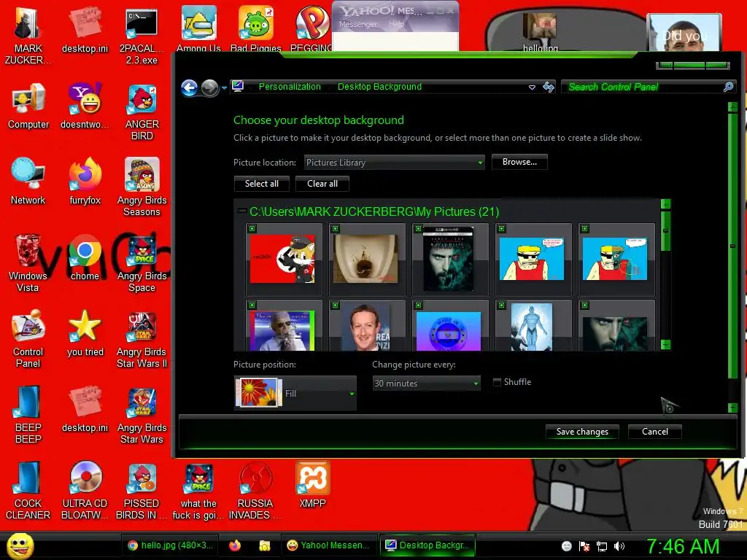The height and width of the screenshot is (560, 747).
Task: Click the window scrollbar bottom arrow
Action: [x=732, y=407]
